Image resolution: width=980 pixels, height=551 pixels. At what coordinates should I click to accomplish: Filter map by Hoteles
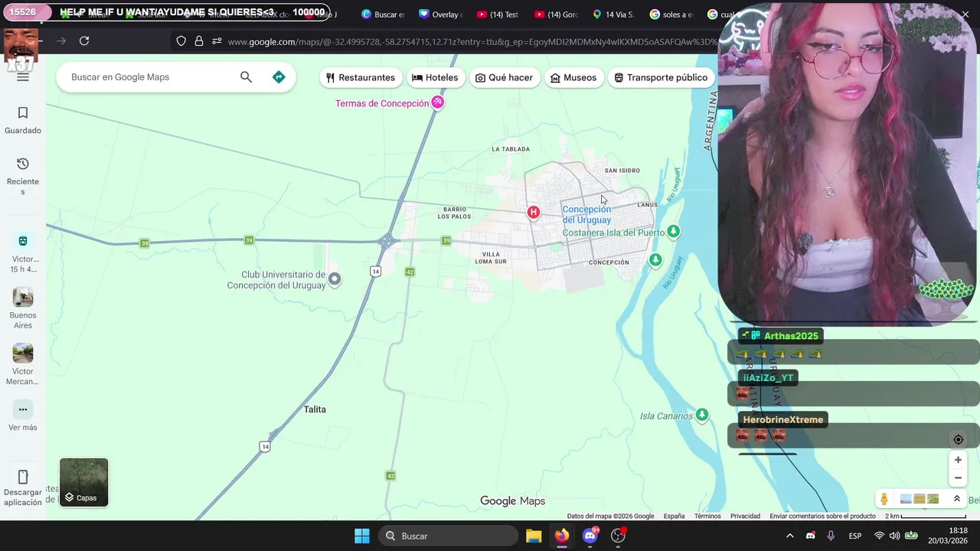pos(435,77)
